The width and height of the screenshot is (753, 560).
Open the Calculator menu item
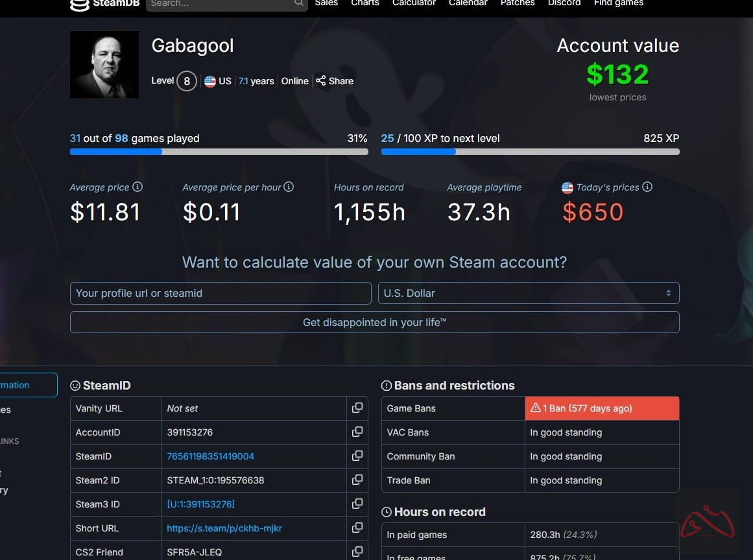pyautogui.click(x=414, y=3)
